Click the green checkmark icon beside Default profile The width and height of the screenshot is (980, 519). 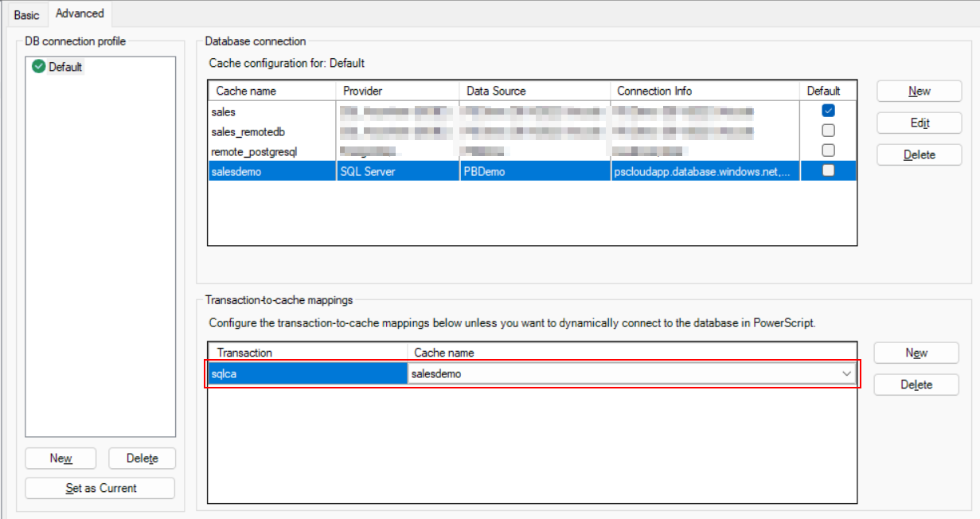tap(39, 67)
